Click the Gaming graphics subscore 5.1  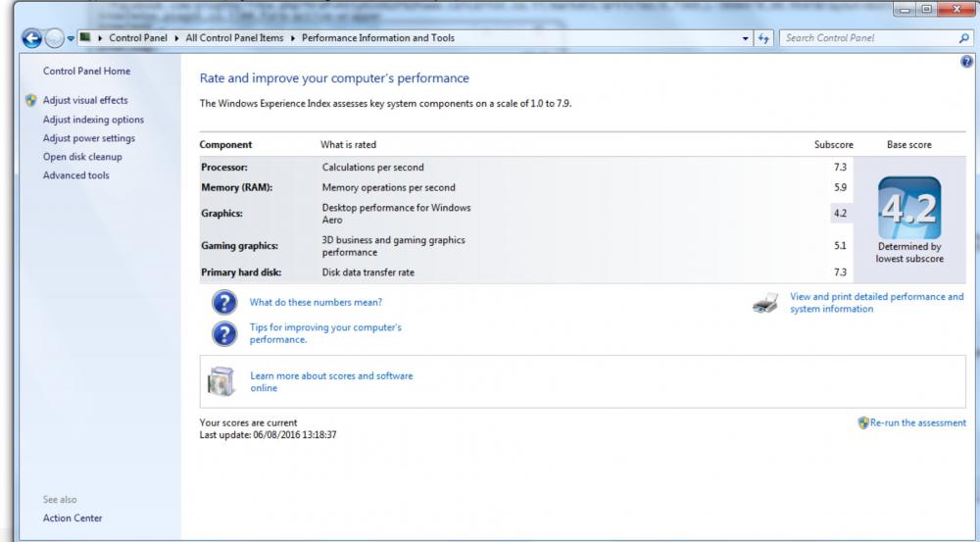pos(840,246)
